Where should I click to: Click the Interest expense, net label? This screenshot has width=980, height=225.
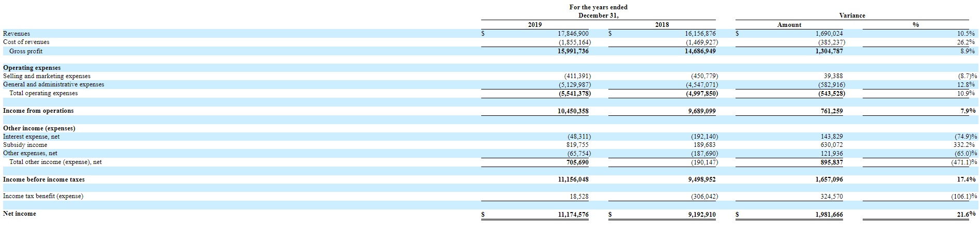32,137
